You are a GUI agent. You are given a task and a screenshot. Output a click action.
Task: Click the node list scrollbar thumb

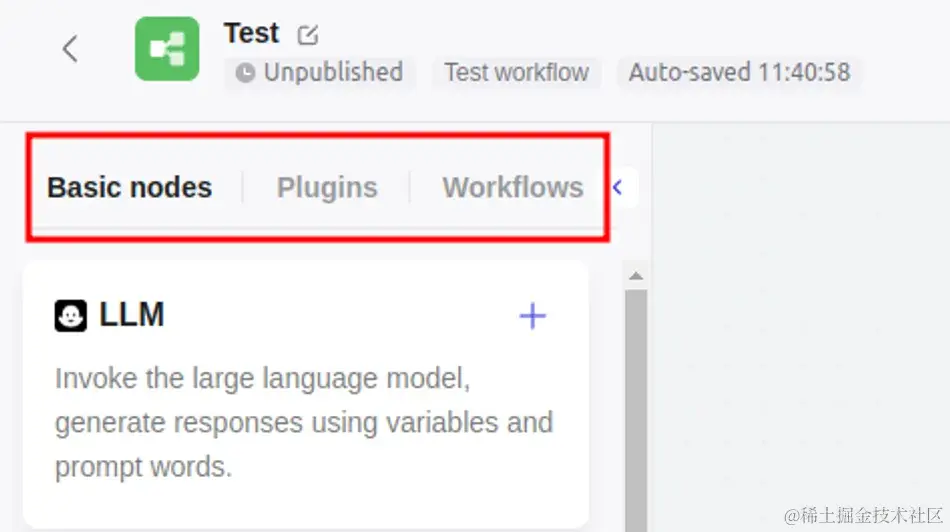pos(636,411)
